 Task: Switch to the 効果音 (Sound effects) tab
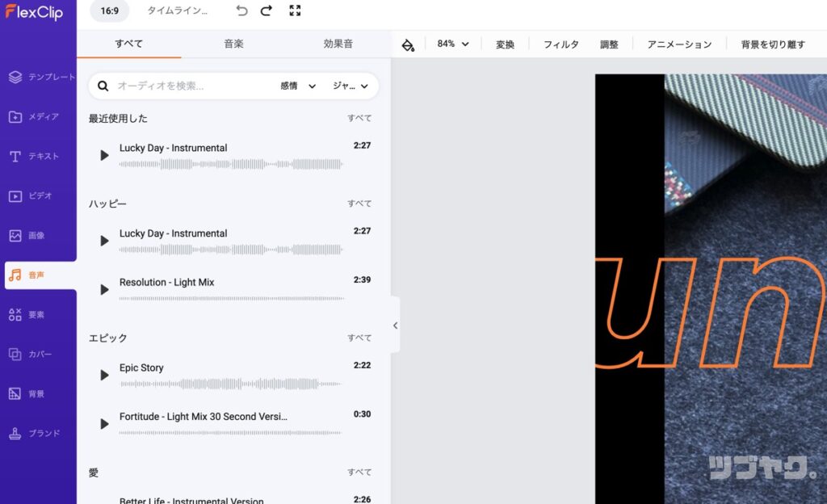[x=338, y=44]
